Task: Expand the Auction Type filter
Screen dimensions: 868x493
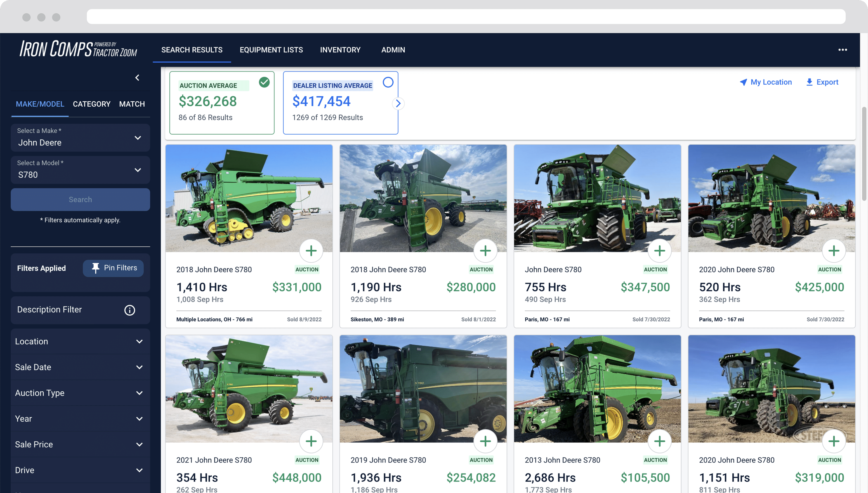Action: pyautogui.click(x=80, y=393)
